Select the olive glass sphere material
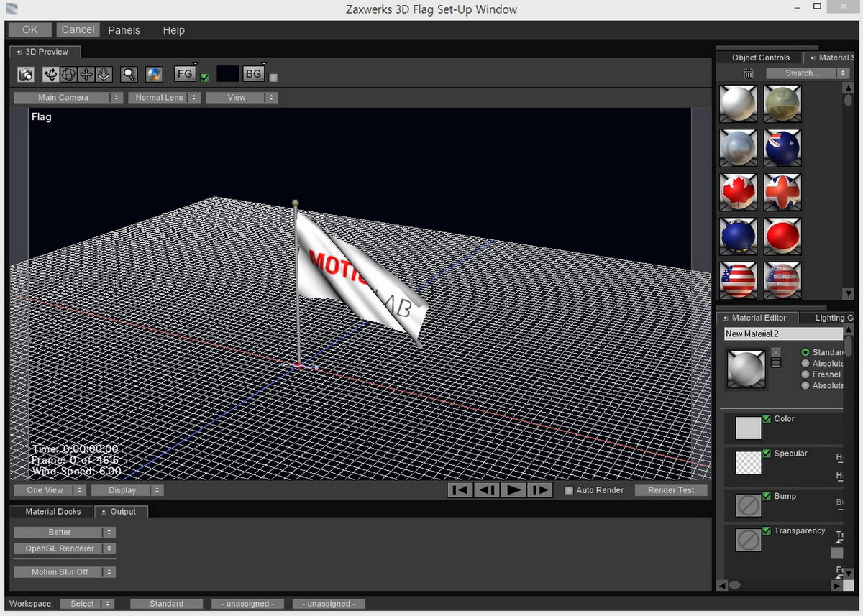This screenshot has height=616, width=863. pos(782,104)
